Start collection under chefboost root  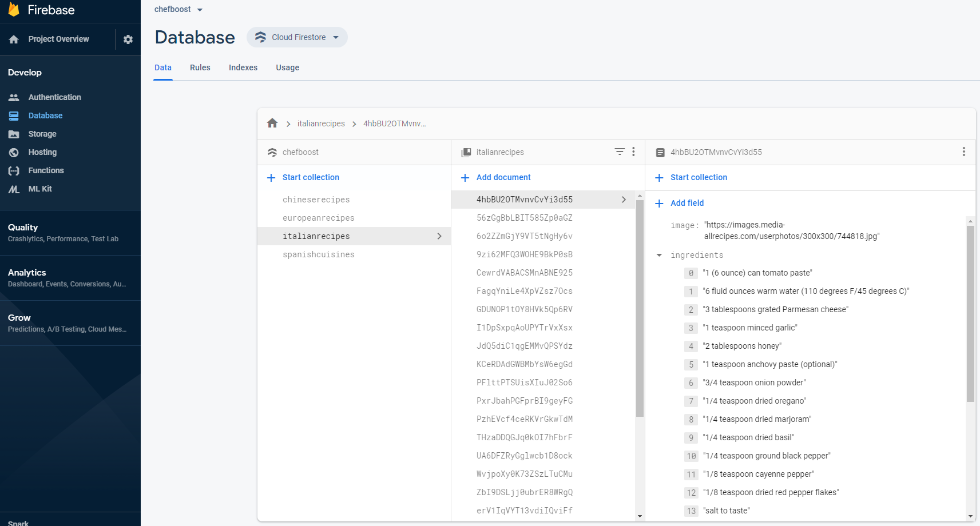point(311,178)
